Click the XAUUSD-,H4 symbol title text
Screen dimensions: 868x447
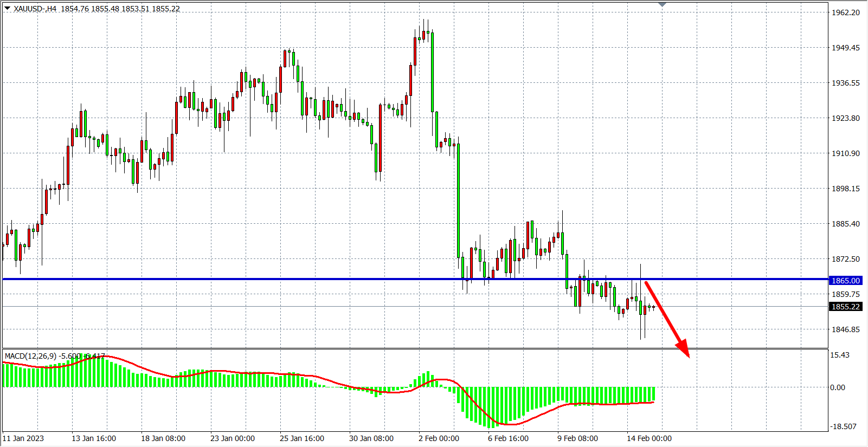[x=35, y=9]
